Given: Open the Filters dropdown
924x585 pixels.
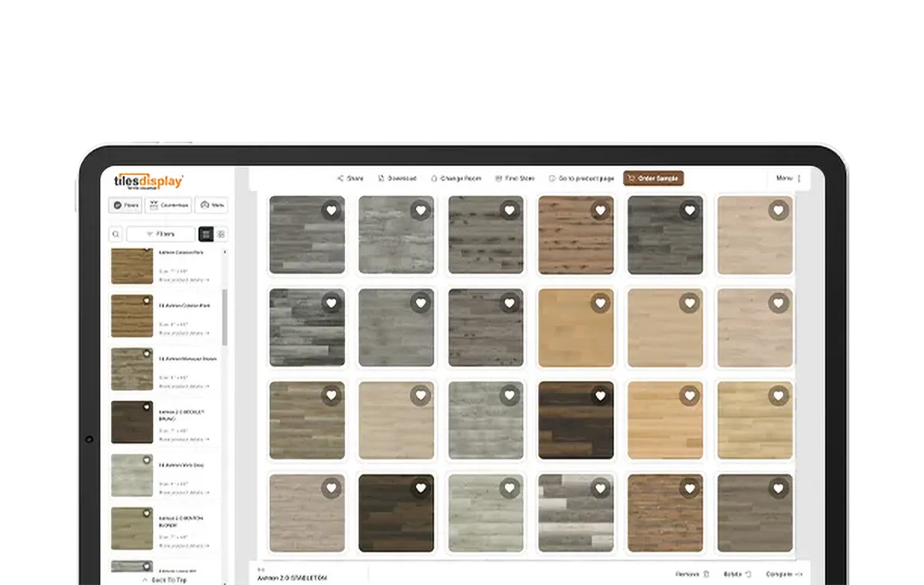Looking at the screenshot, I should coord(162,234).
